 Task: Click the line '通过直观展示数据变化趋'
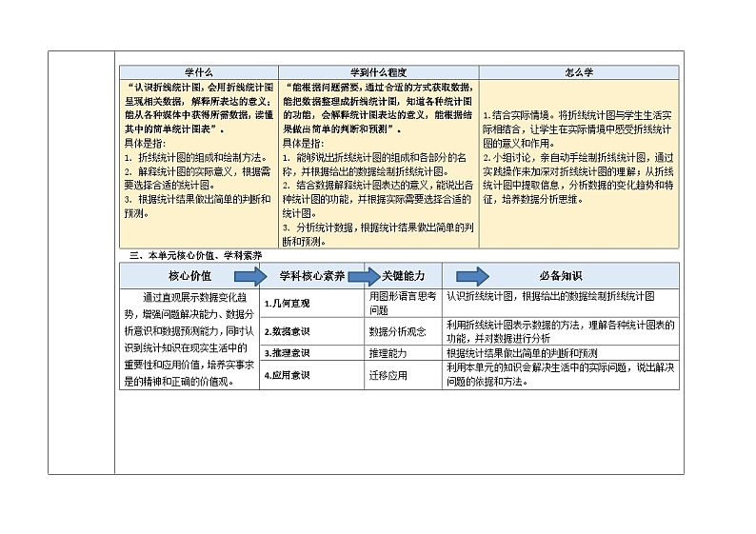[195, 297]
